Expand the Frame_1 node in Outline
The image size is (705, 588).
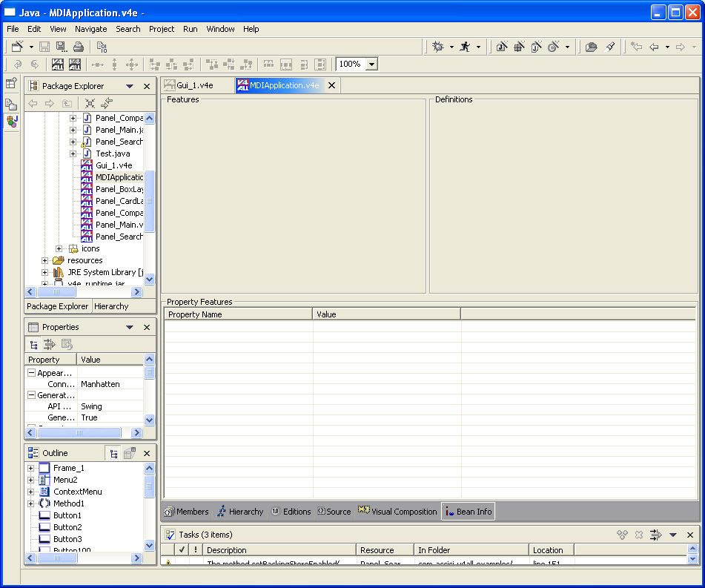click(30, 468)
